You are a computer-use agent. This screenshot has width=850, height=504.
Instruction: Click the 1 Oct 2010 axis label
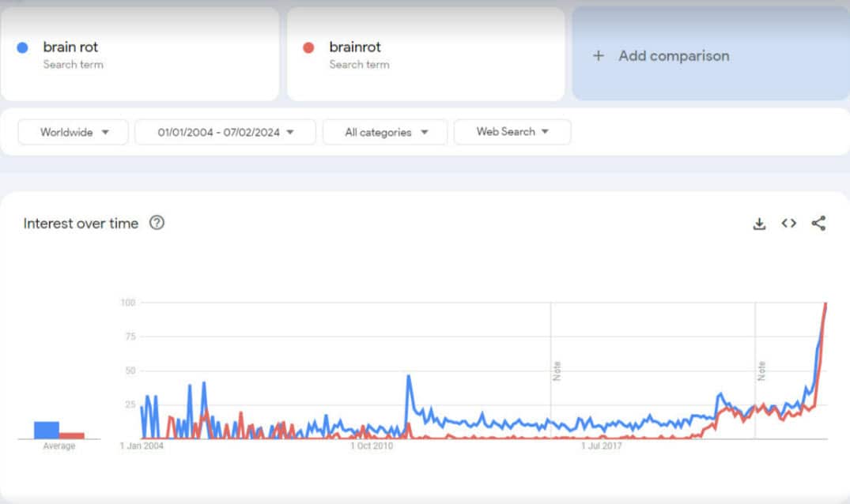(x=371, y=446)
